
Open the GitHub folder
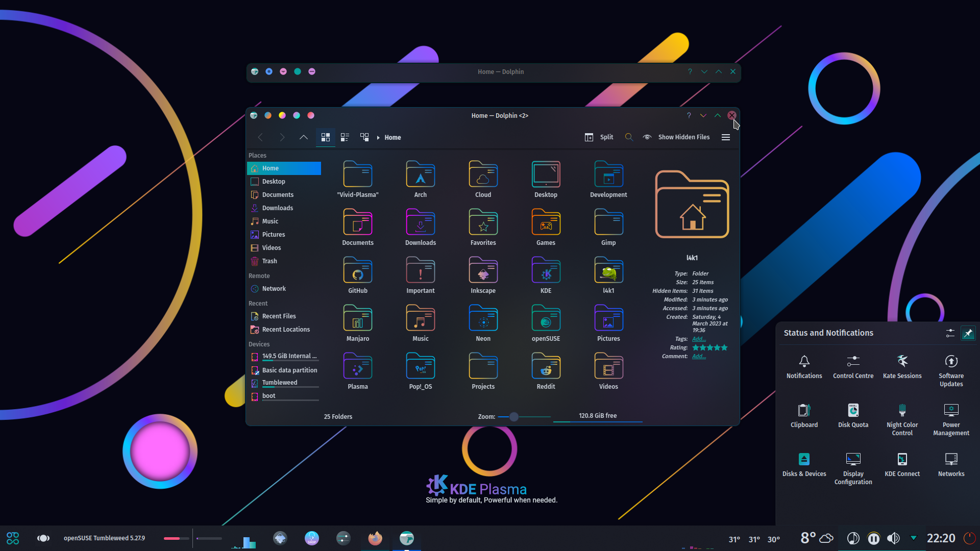coord(357,275)
